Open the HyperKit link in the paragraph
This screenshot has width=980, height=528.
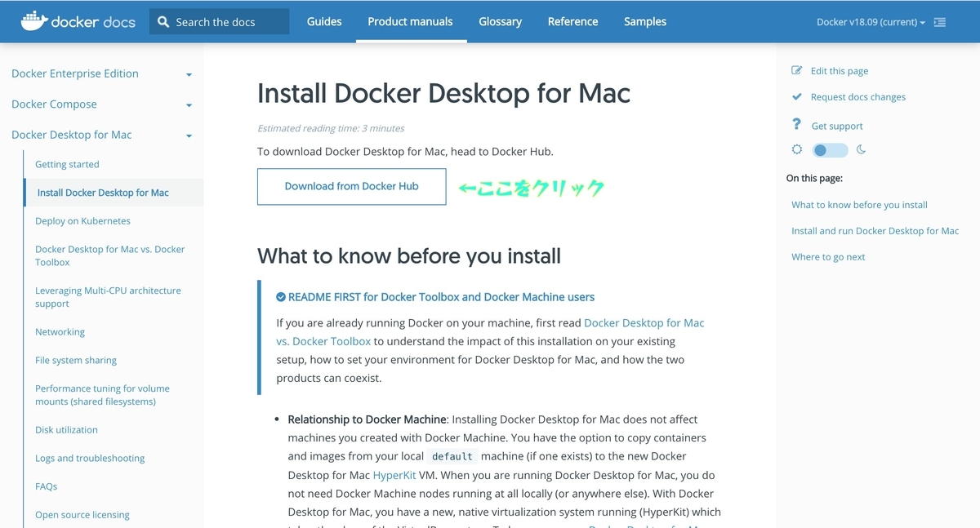tap(394, 475)
